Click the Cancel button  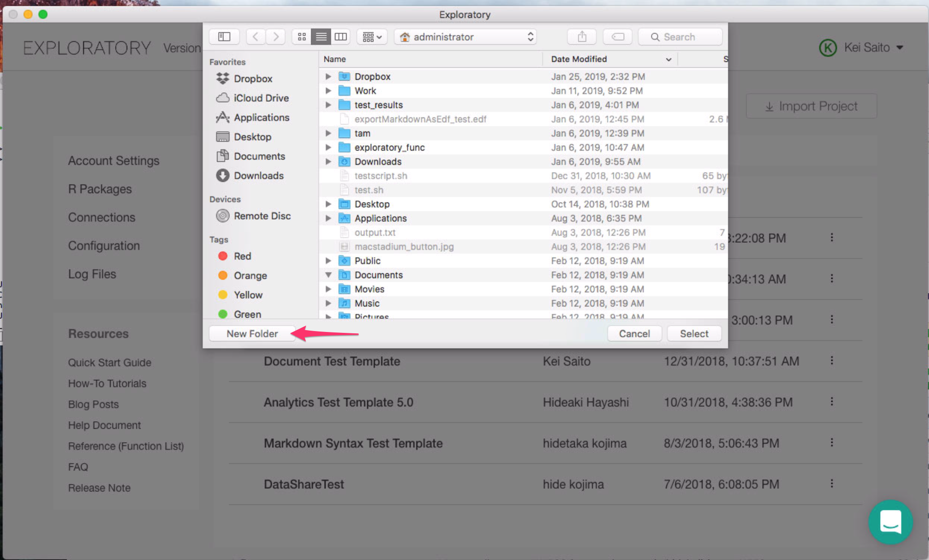(634, 333)
